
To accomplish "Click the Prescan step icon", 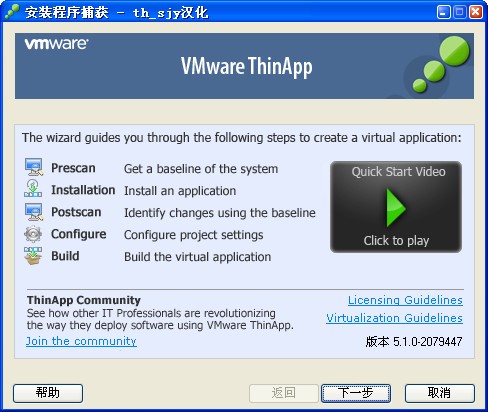I will (34, 167).
